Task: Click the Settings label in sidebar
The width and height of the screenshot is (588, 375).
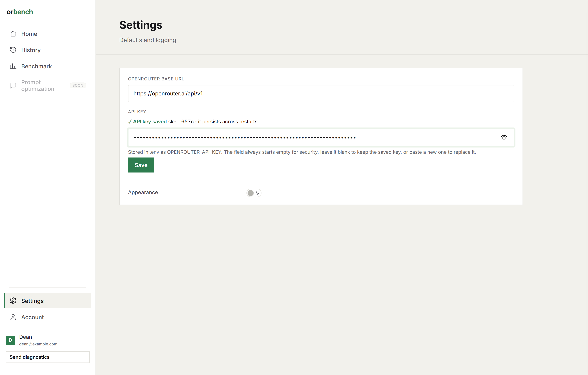Action: click(33, 301)
